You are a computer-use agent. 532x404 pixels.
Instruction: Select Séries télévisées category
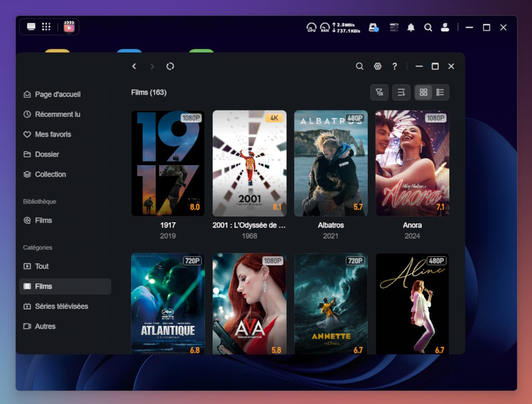click(x=56, y=306)
